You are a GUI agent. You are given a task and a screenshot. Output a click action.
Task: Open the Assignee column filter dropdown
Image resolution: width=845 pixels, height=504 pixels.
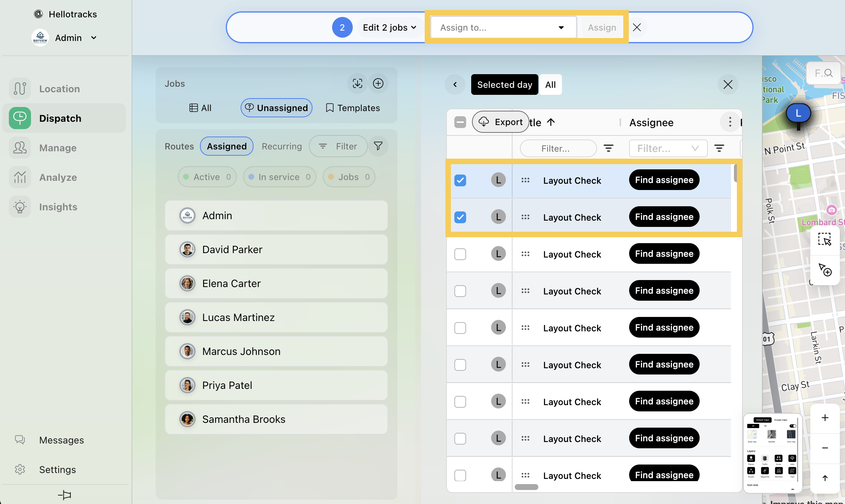[x=668, y=148]
